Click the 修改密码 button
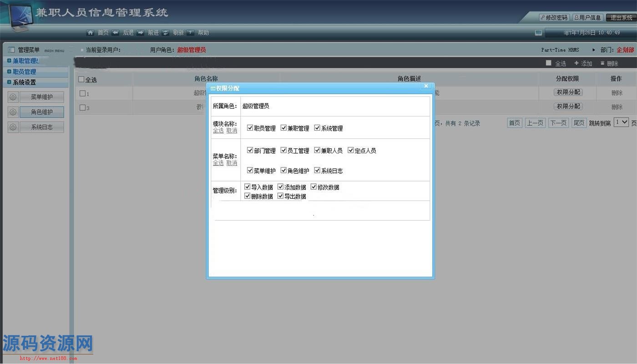The image size is (637, 364). (x=554, y=18)
